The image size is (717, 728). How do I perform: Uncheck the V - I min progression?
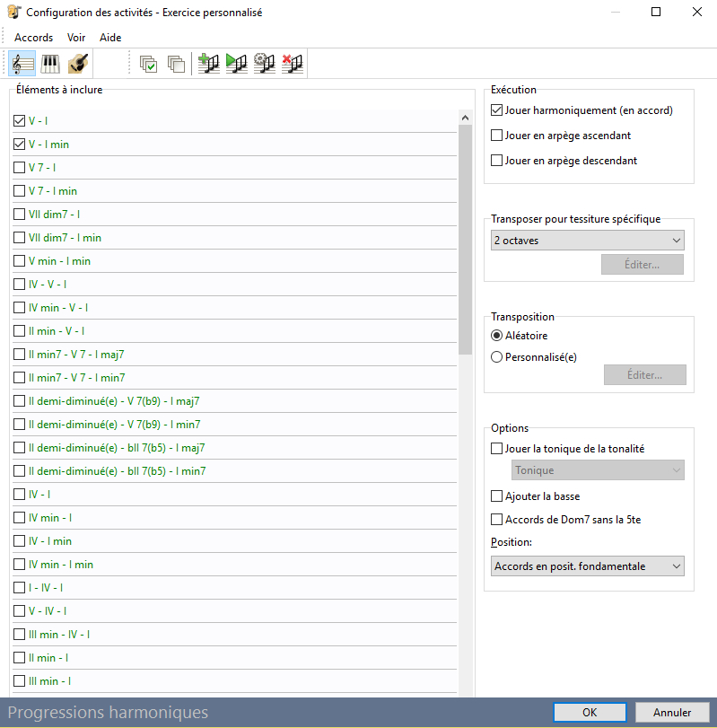pos(19,145)
